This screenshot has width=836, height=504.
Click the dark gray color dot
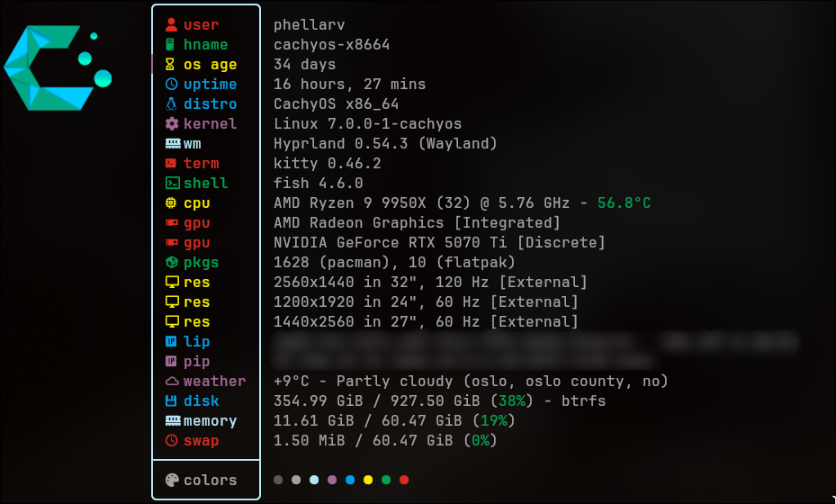pos(278,480)
